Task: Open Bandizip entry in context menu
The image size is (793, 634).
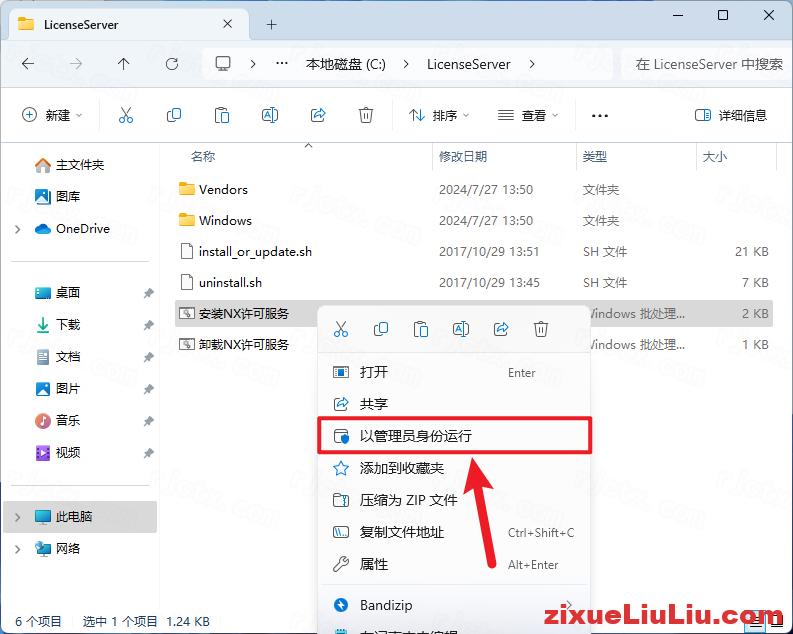Action: [x=454, y=605]
